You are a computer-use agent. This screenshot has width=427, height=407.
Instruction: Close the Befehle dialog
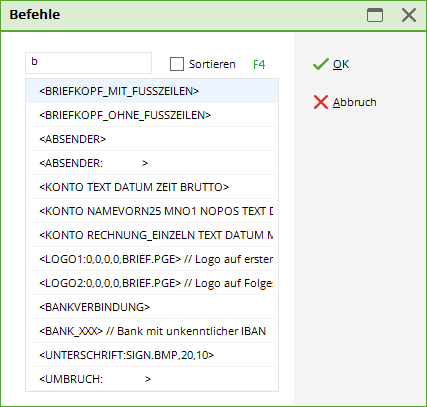coord(409,15)
